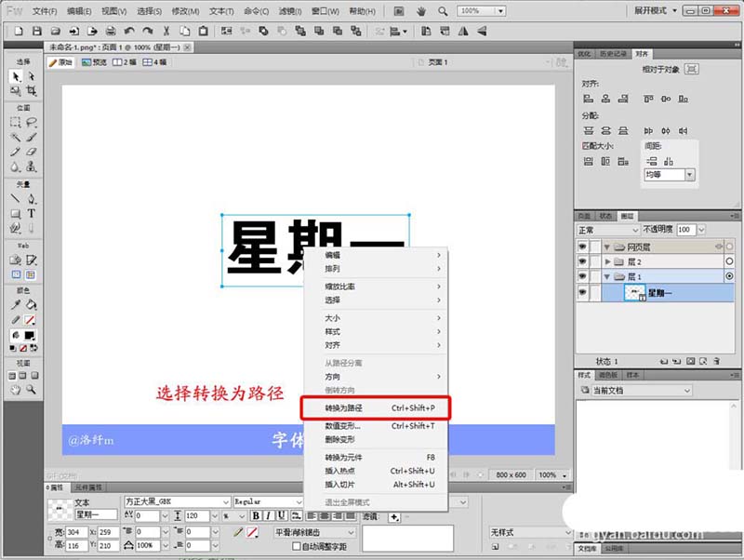Pick the Eyedropper tool
Viewport: 744px width, 560px height.
pos(16,305)
